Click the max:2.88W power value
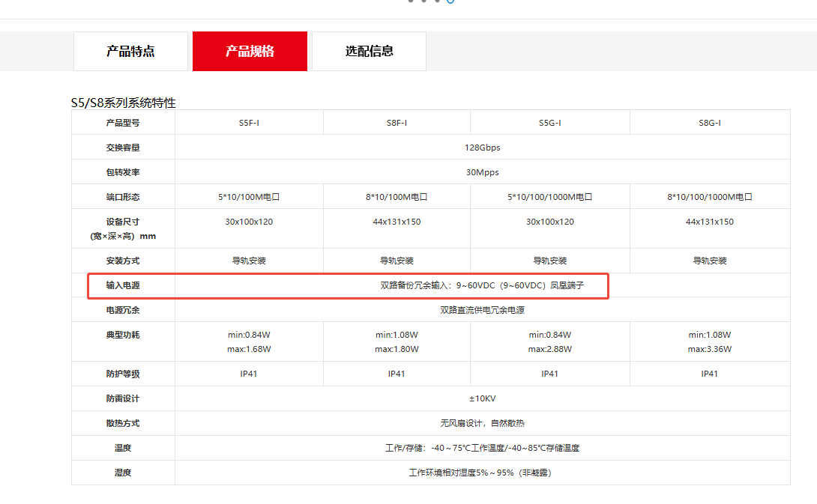This screenshot has height=504, width=817. pyautogui.click(x=549, y=350)
